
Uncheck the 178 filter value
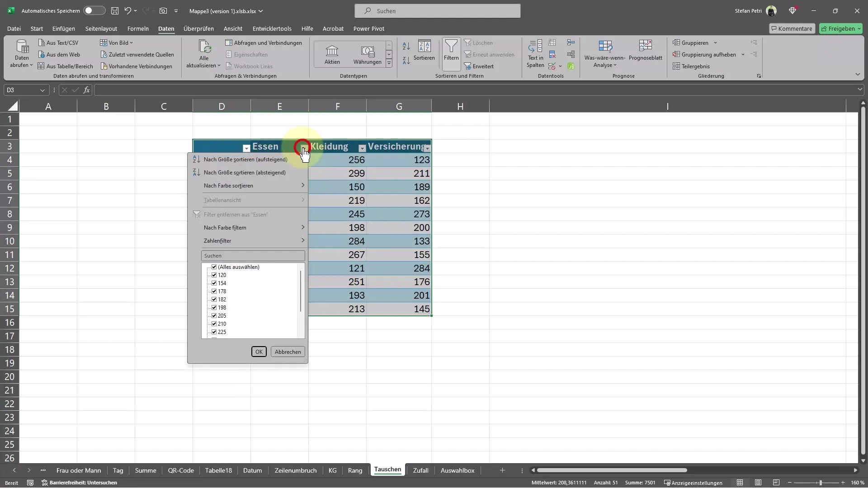click(214, 291)
